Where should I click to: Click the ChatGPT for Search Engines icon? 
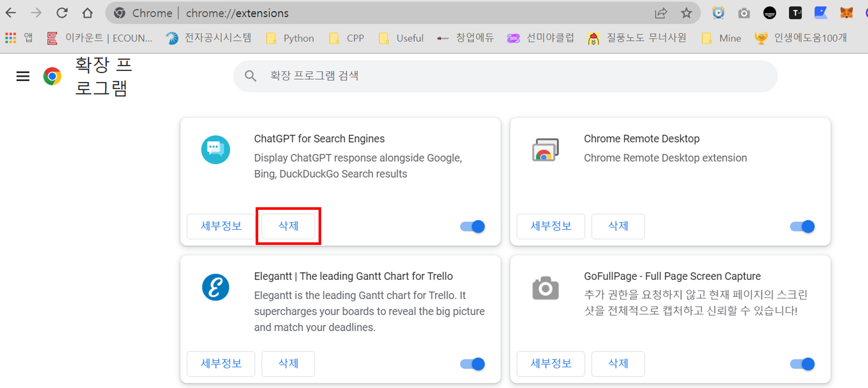point(216,150)
